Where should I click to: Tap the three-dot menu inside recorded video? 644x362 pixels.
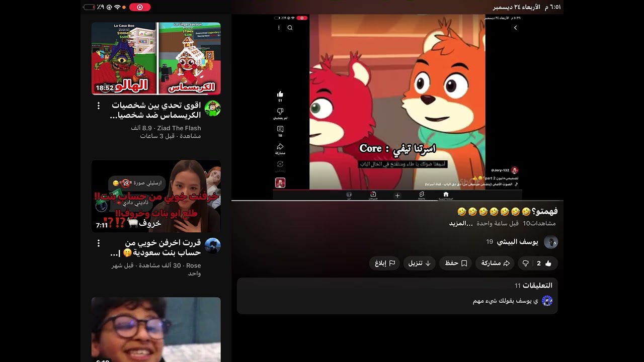click(279, 28)
